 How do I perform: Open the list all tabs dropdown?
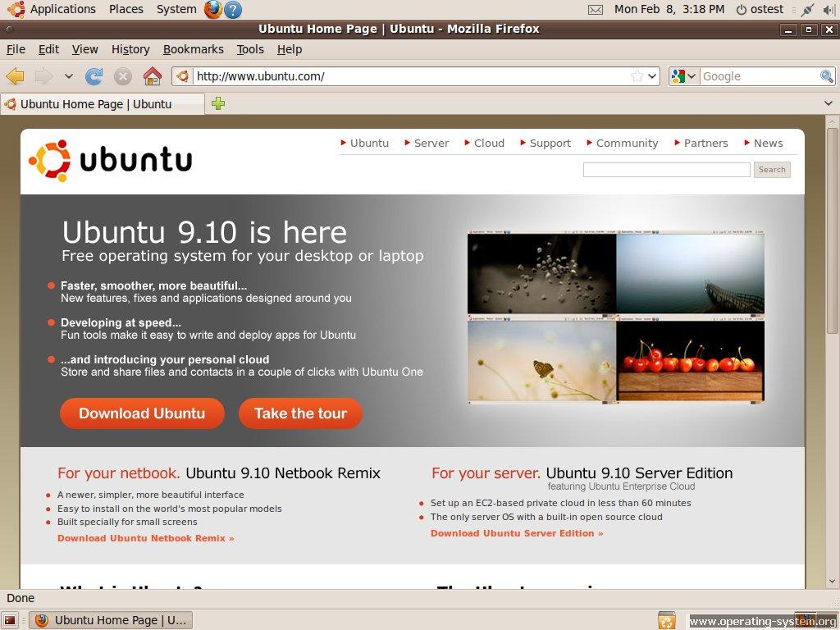tap(829, 103)
